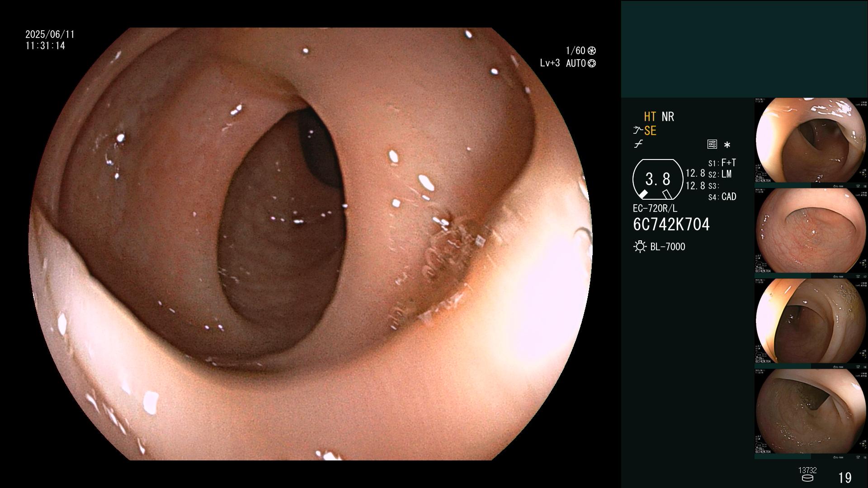
Task: Click the AUTO iris mode text
Action: pyautogui.click(x=576, y=63)
